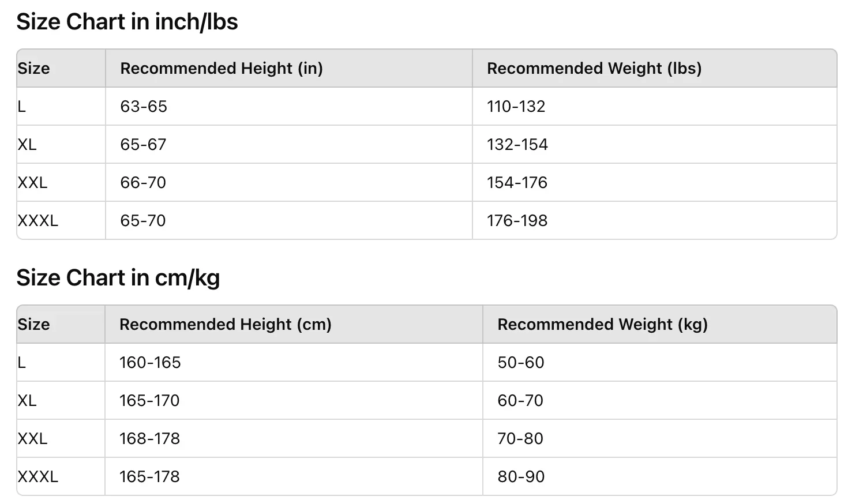Pick the 66-70 height cell
Image resolution: width=848 pixels, height=504 pixels.
pyautogui.click(x=143, y=183)
